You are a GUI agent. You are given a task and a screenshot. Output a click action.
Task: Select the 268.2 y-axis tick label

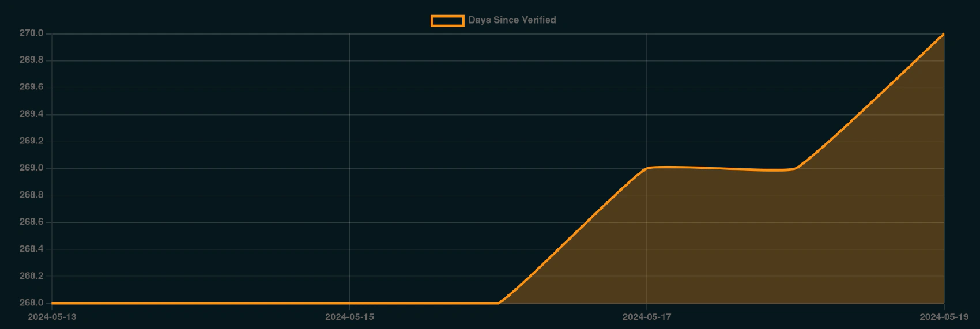pyautogui.click(x=31, y=276)
